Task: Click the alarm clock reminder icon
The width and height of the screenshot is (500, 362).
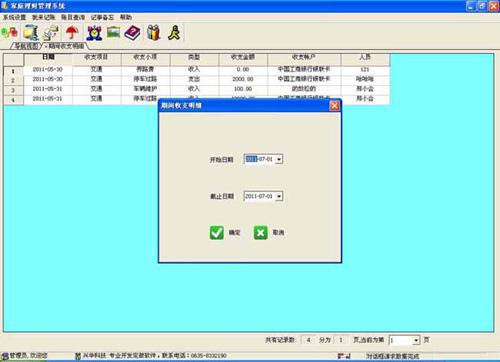Action: (x=94, y=32)
